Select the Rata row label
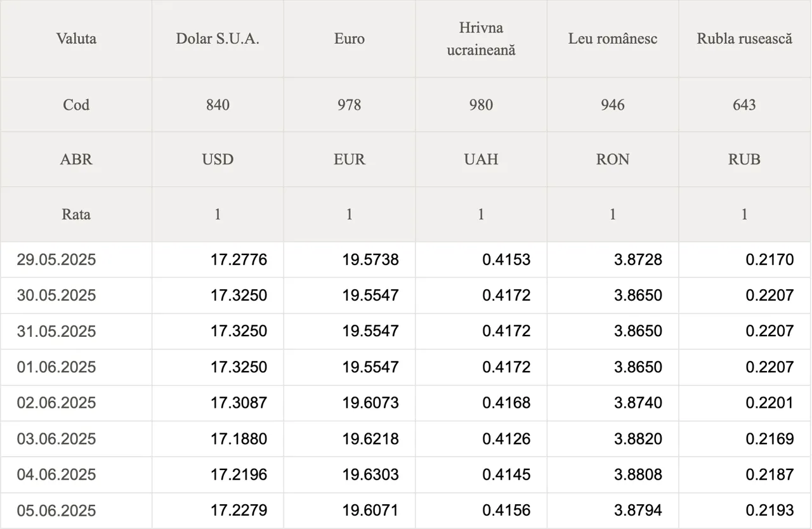Image resolution: width=812 pixels, height=529 pixels. 76,214
